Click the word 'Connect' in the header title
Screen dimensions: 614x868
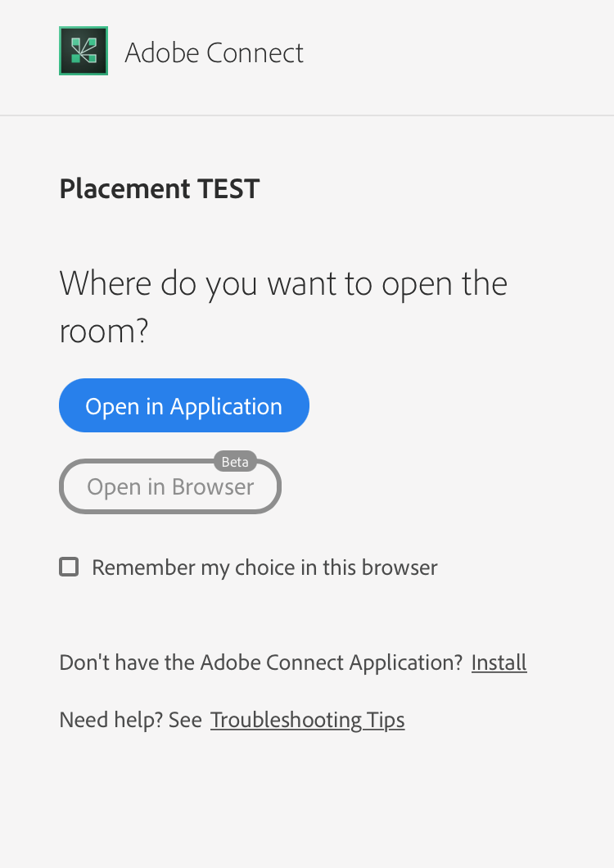coord(255,53)
